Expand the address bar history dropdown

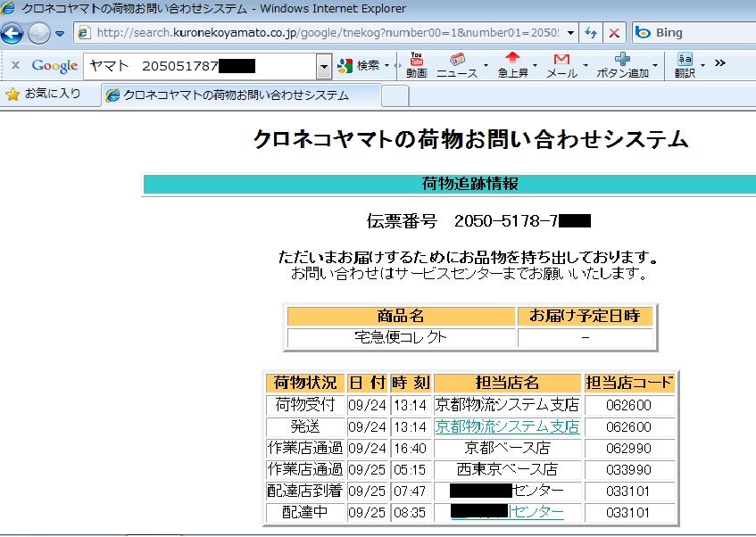pos(570,33)
